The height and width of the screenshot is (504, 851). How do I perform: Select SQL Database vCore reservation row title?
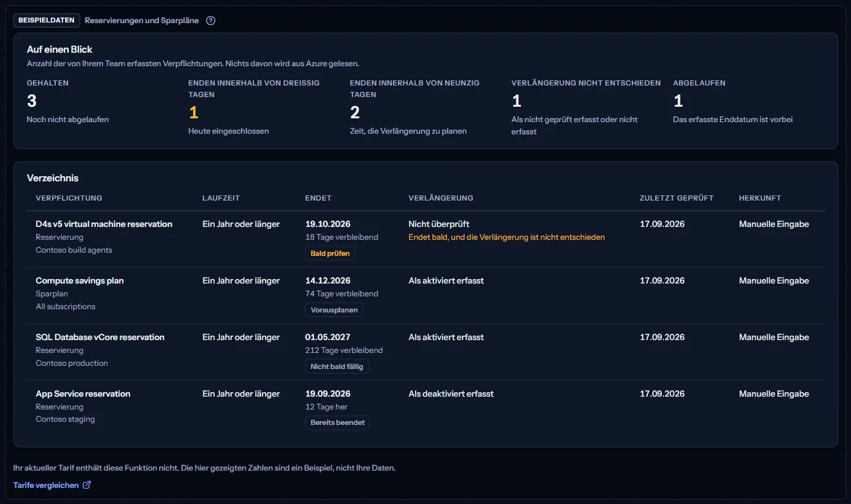point(100,337)
